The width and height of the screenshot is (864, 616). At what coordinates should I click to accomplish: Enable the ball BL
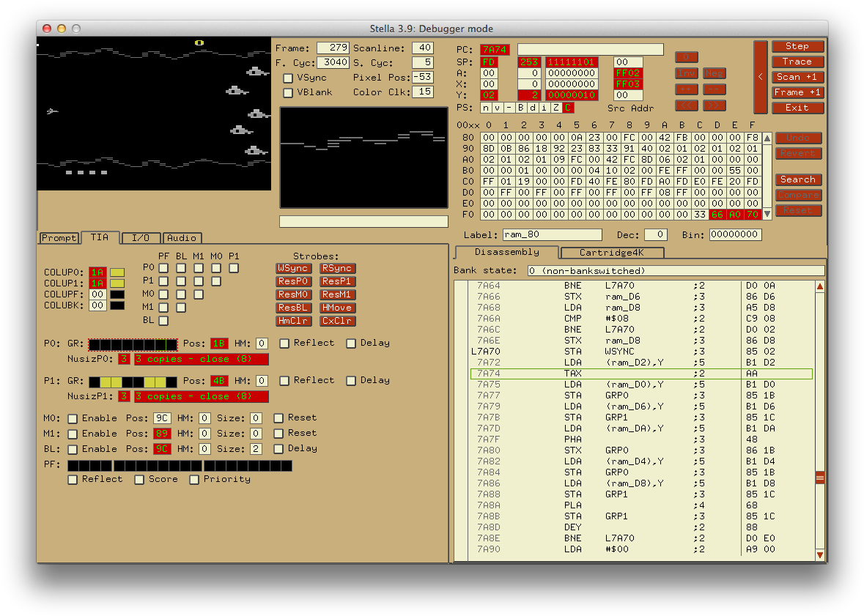(73, 450)
